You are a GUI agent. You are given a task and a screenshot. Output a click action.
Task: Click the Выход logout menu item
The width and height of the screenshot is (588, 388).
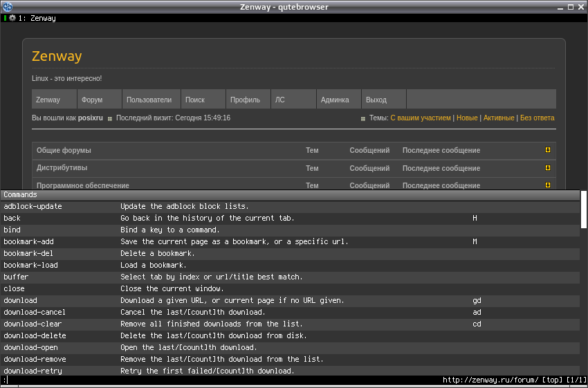(x=384, y=100)
